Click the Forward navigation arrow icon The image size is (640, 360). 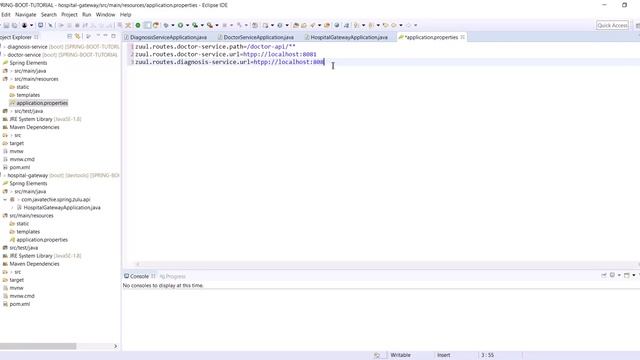(408, 25)
